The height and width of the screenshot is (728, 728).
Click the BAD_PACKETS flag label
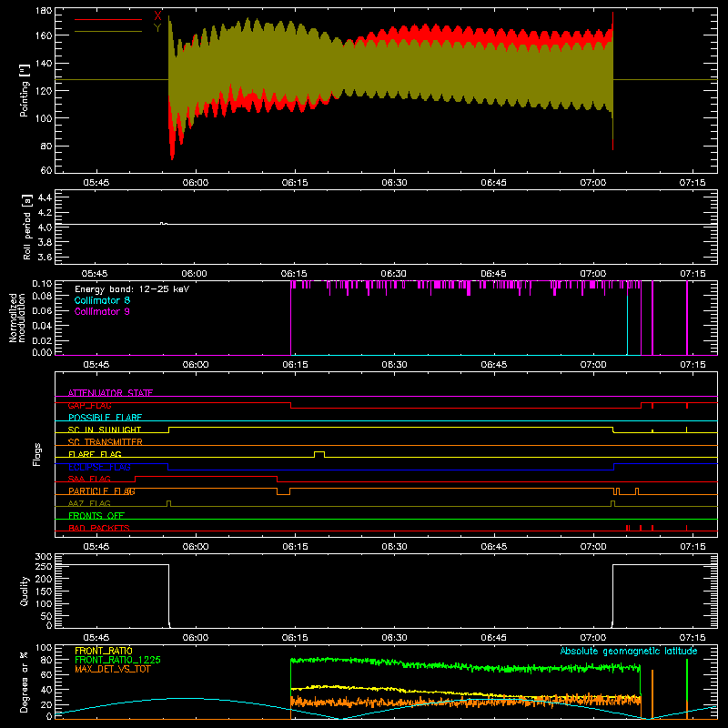click(x=99, y=529)
